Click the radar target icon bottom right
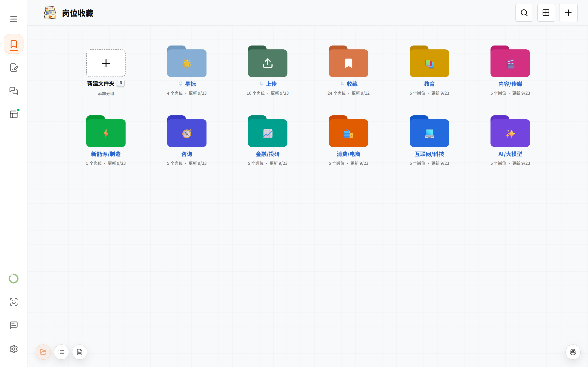The image size is (588, 367). tap(573, 352)
